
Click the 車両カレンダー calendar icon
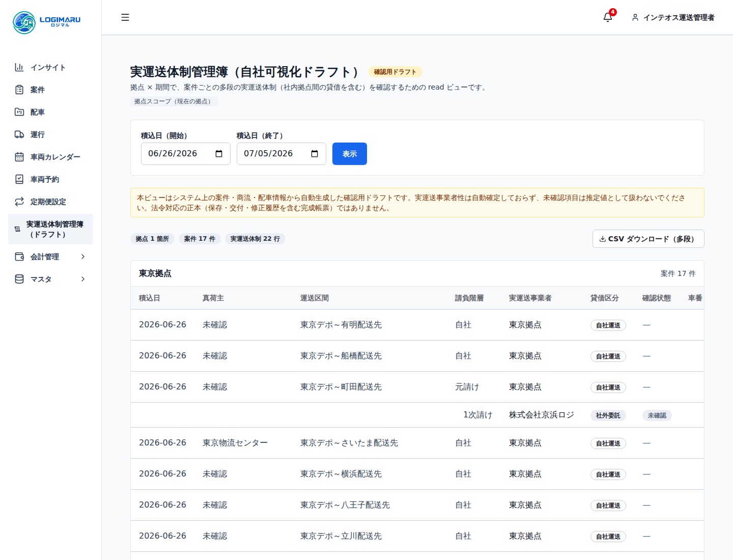(x=19, y=157)
